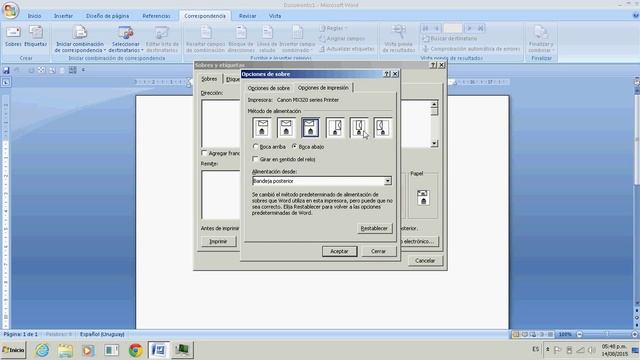Screen dimensions: 640x360
Task: Click the Restablecer button
Action: (374, 228)
